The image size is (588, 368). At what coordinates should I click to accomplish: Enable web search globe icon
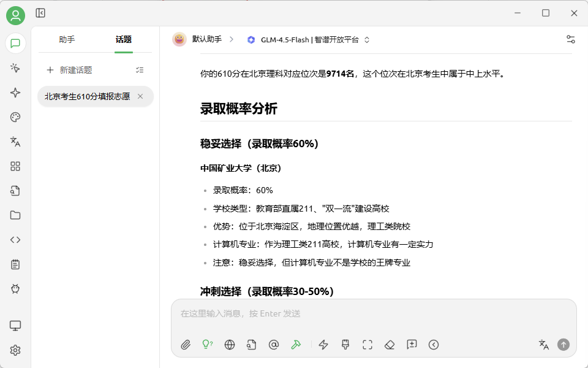pos(230,344)
